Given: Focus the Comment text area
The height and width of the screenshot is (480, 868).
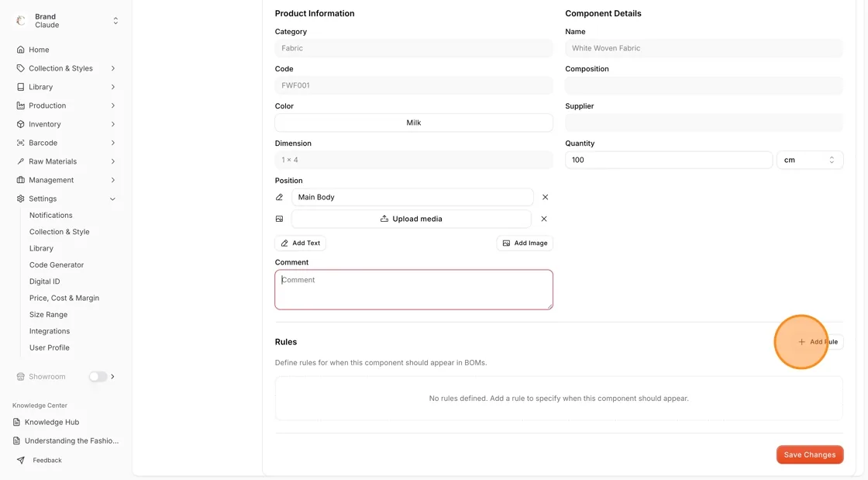Looking at the screenshot, I should point(414,289).
